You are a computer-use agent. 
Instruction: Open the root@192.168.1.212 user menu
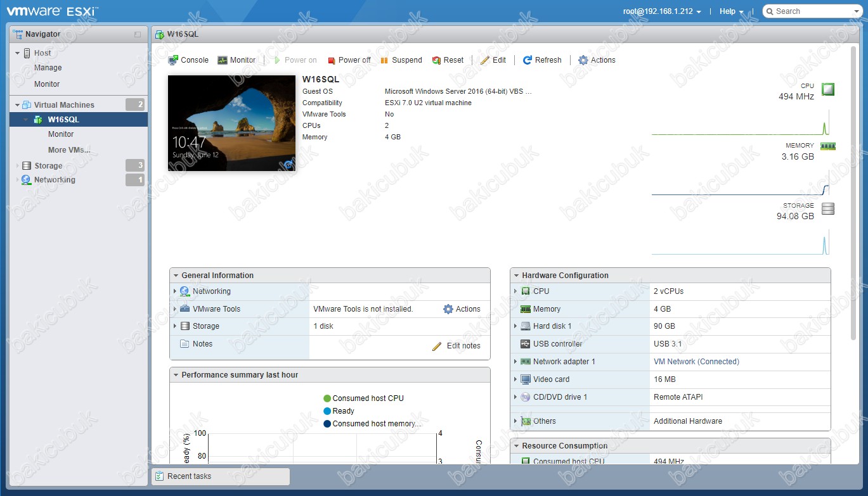pyautogui.click(x=662, y=11)
